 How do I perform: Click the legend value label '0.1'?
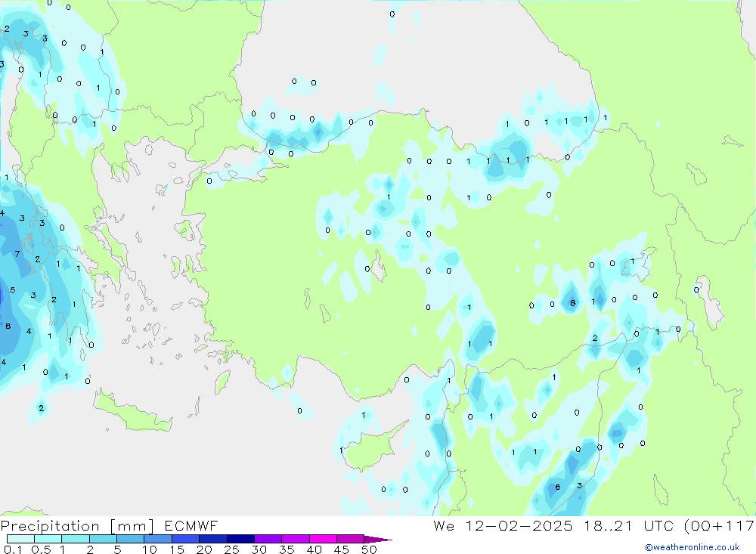coord(13,549)
